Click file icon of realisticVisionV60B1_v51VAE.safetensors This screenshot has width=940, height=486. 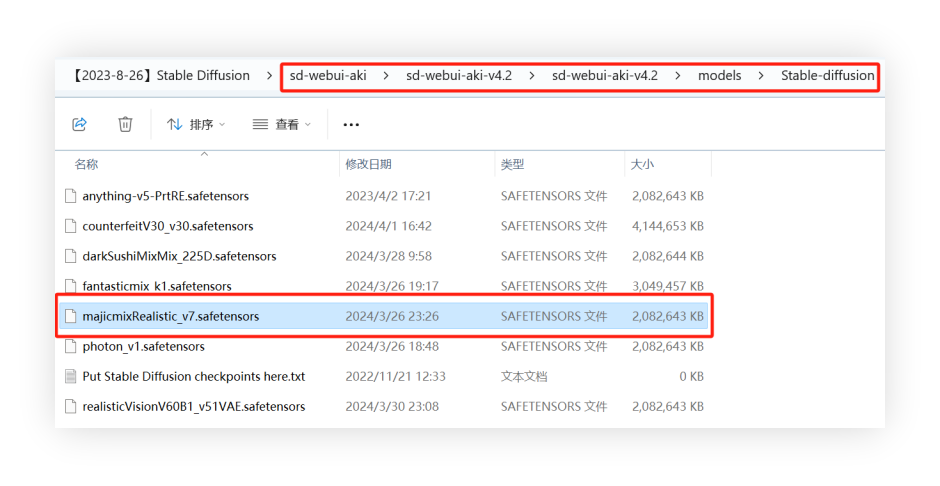(x=71, y=406)
